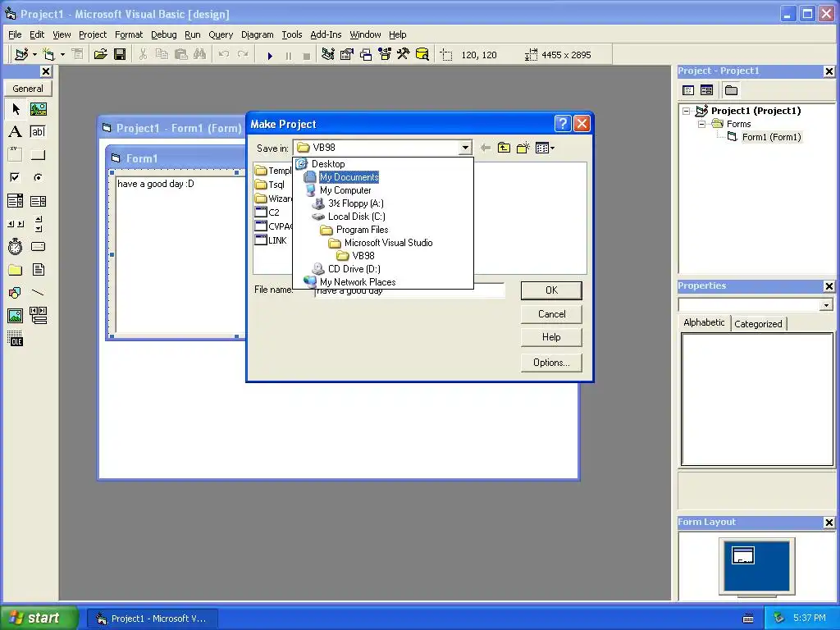Select the vertical scrollbar control tool
This screenshot has height=630, width=840.
[x=38, y=224]
